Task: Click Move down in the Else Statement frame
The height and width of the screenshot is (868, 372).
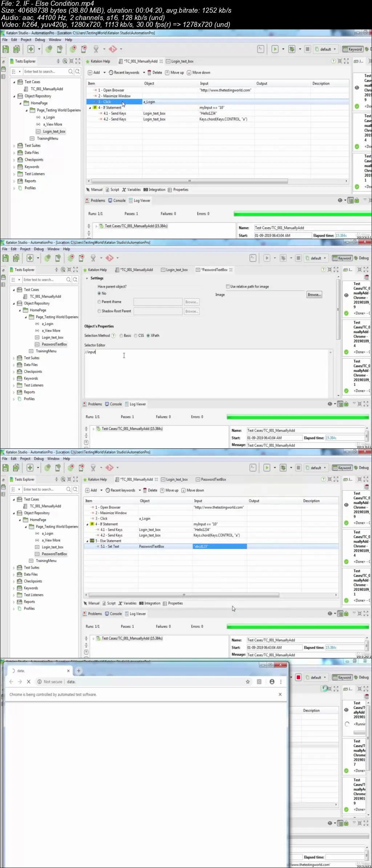Action: 193,490
